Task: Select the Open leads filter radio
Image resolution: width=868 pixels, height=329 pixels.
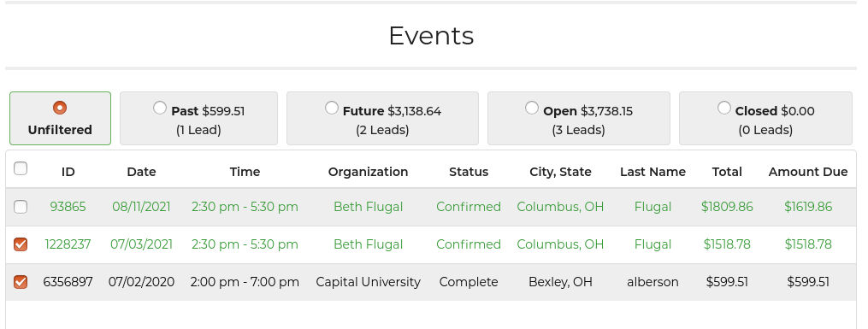Action: coord(531,108)
